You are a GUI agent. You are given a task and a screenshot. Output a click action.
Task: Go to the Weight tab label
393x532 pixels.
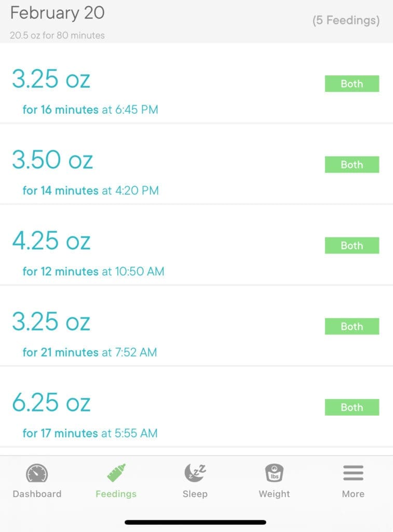point(274,494)
